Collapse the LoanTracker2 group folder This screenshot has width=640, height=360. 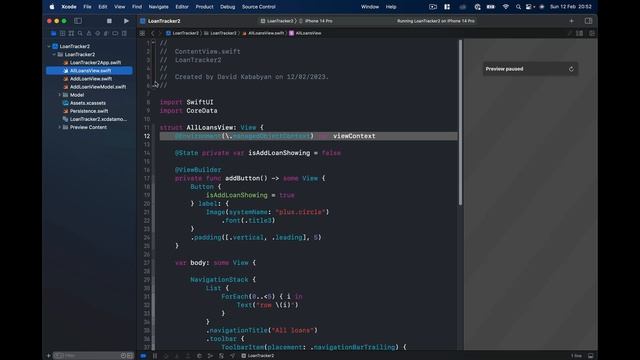54,54
